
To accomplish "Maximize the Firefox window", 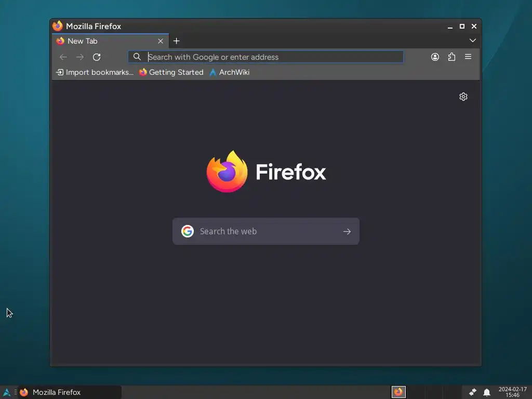I will pos(462,26).
